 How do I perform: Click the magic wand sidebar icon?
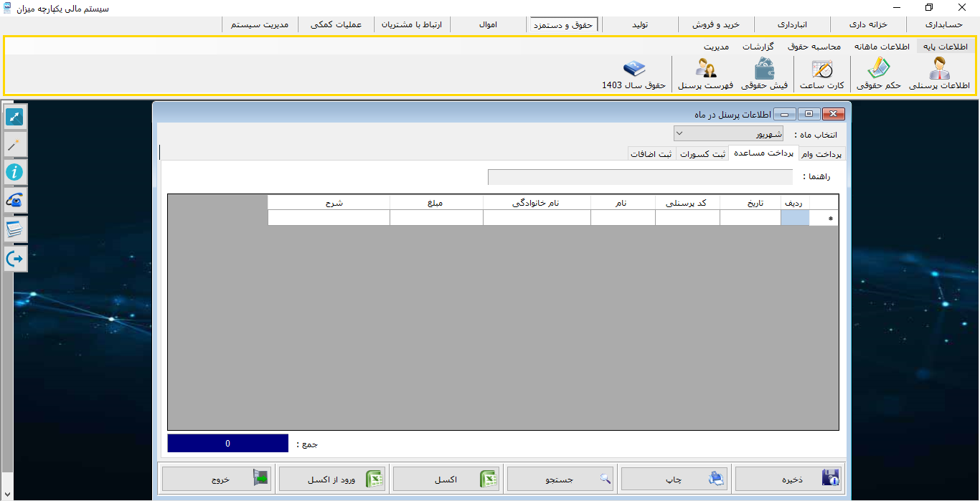coord(15,145)
